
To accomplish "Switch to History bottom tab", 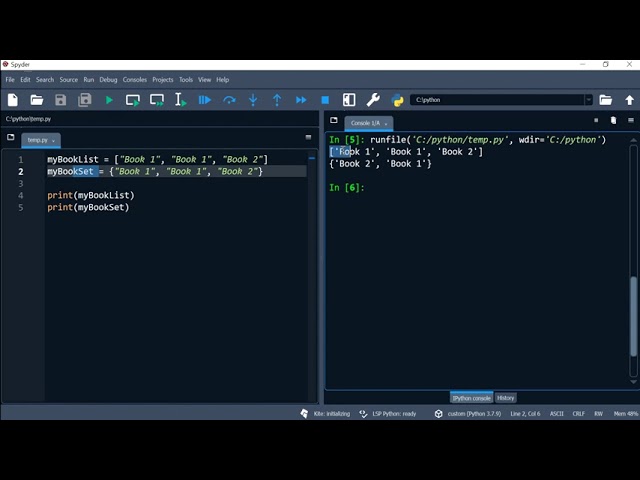I will (x=506, y=398).
